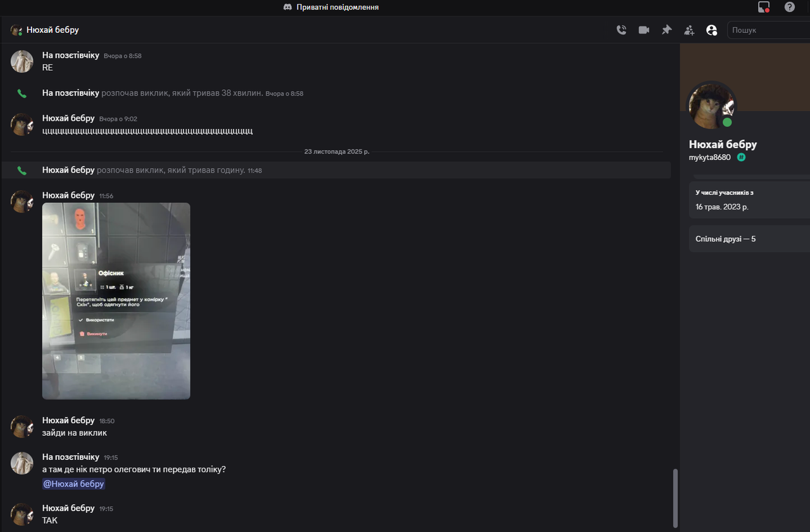This screenshot has width=810, height=532.
Task: Click the username text mykyta8680
Action: coord(710,158)
